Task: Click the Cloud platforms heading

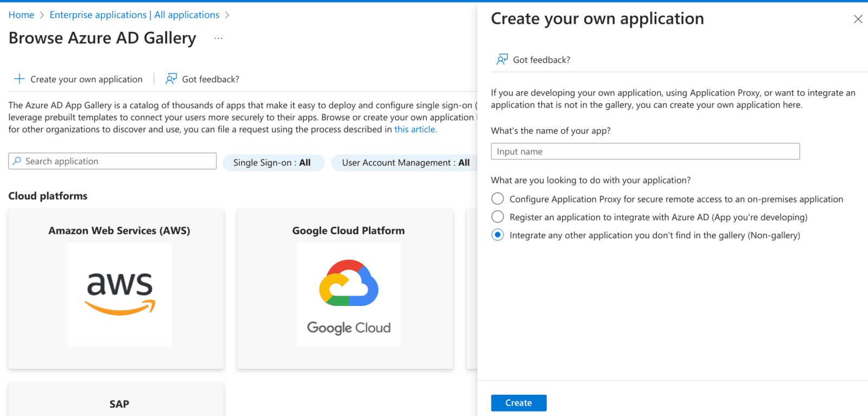Action: point(48,196)
